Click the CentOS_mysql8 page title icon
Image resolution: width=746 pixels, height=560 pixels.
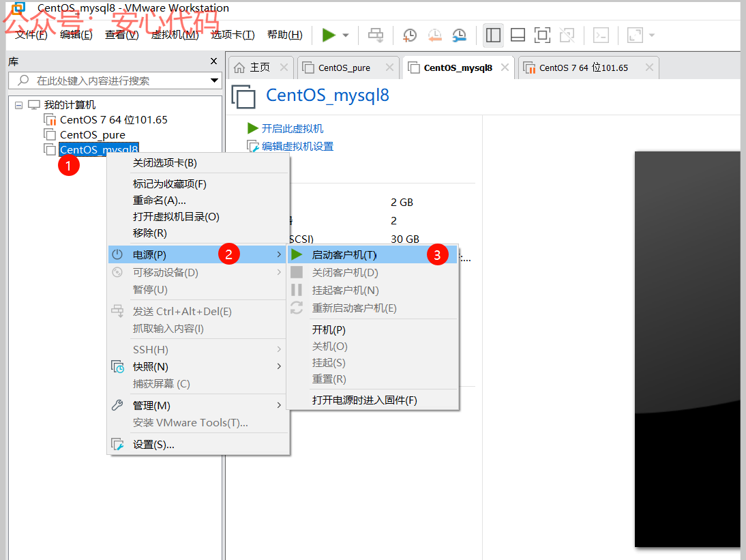pos(243,95)
